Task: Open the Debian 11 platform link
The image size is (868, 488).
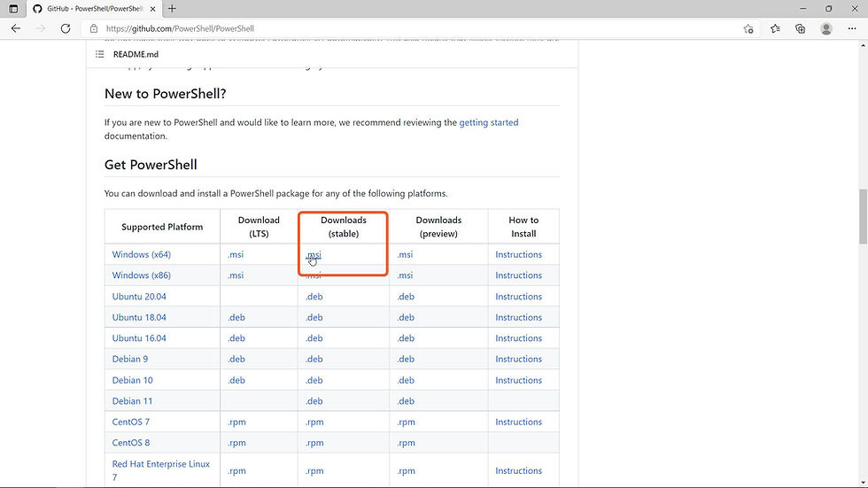Action: click(x=132, y=401)
